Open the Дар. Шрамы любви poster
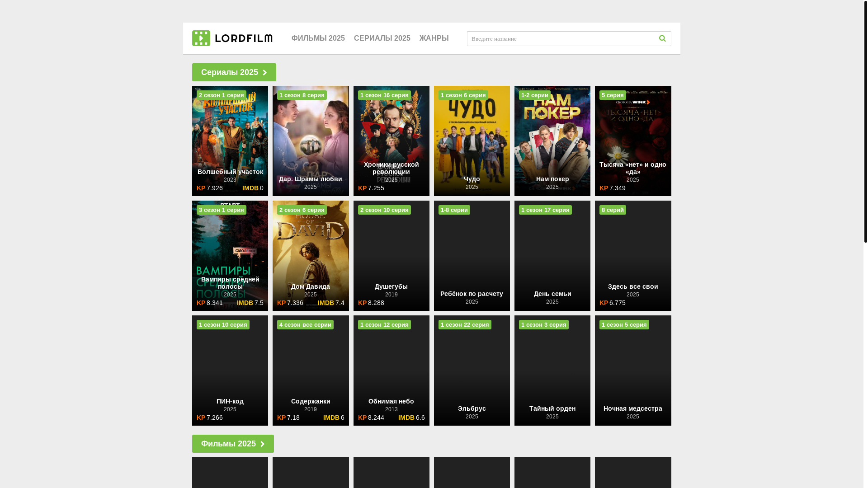 click(x=311, y=141)
